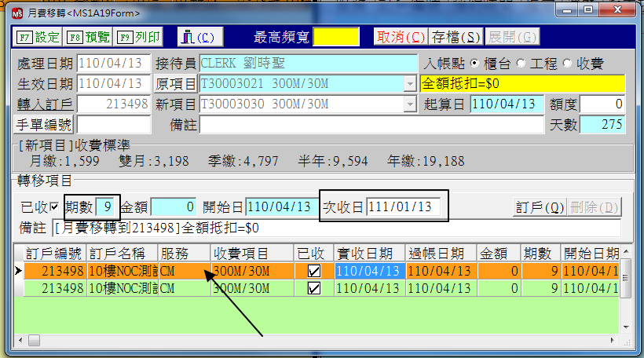The width and height of the screenshot is (644, 358).
Task: Click the 訂戶(Q) button
Action: [x=540, y=207]
